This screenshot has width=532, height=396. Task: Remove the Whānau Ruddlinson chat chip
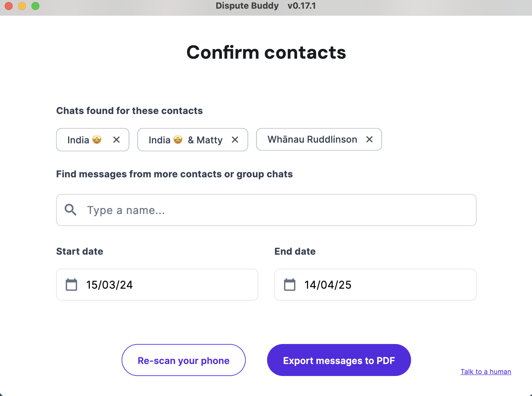[369, 139]
